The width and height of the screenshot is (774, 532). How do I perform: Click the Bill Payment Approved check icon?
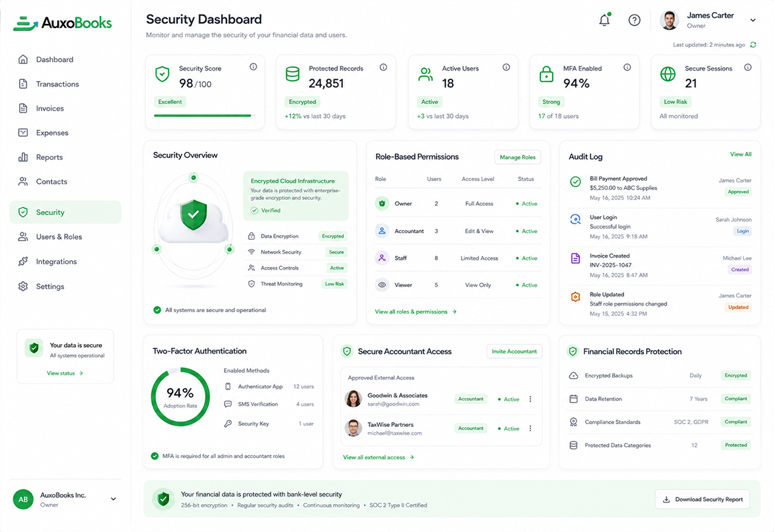click(x=576, y=182)
